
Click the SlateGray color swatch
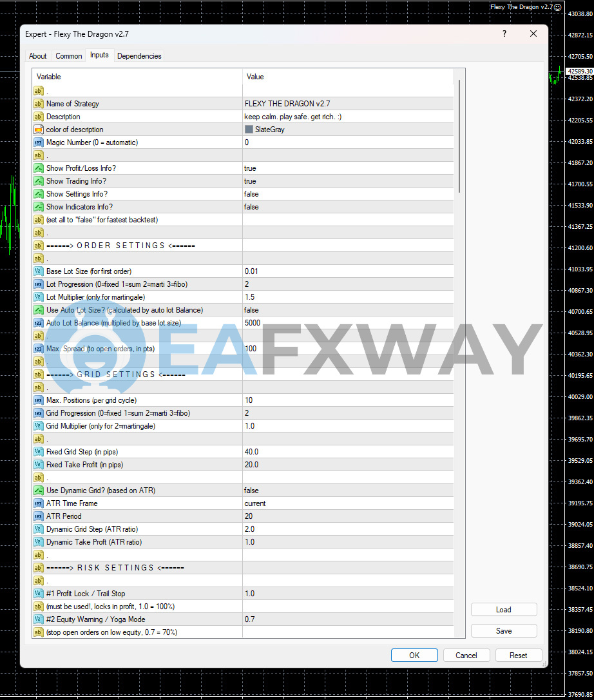point(249,130)
